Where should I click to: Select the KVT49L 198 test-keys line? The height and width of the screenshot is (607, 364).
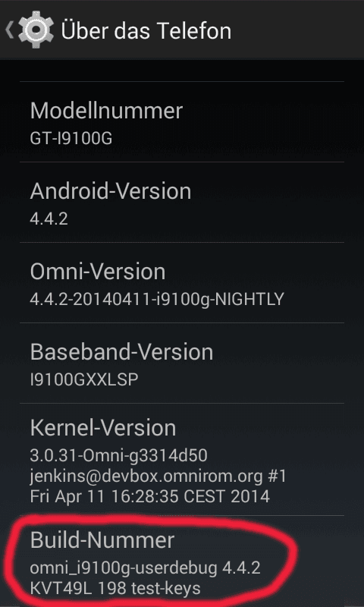pos(115,589)
